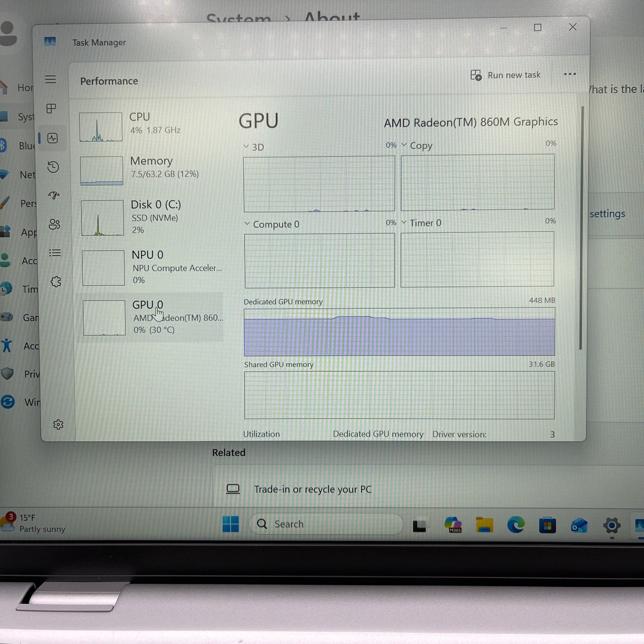This screenshot has width=644, height=644.
Task: Open the See more ellipsis menu
Action: coord(570,74)
